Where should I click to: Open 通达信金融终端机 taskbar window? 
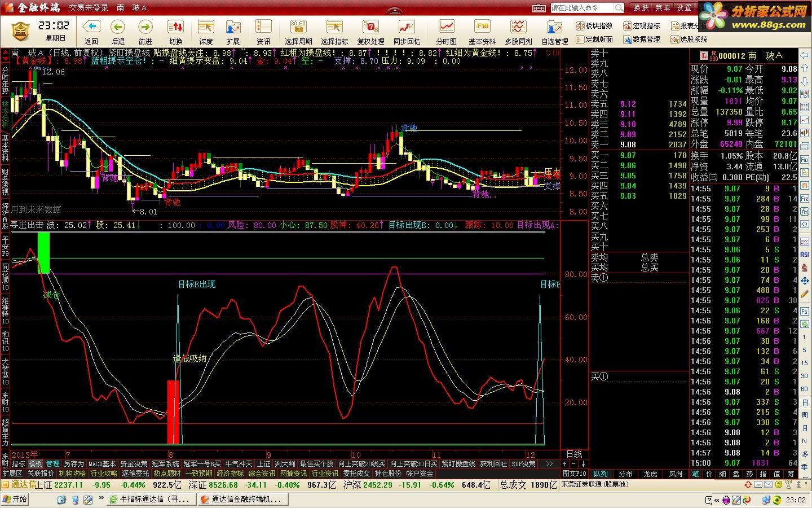tap(242, 499)
